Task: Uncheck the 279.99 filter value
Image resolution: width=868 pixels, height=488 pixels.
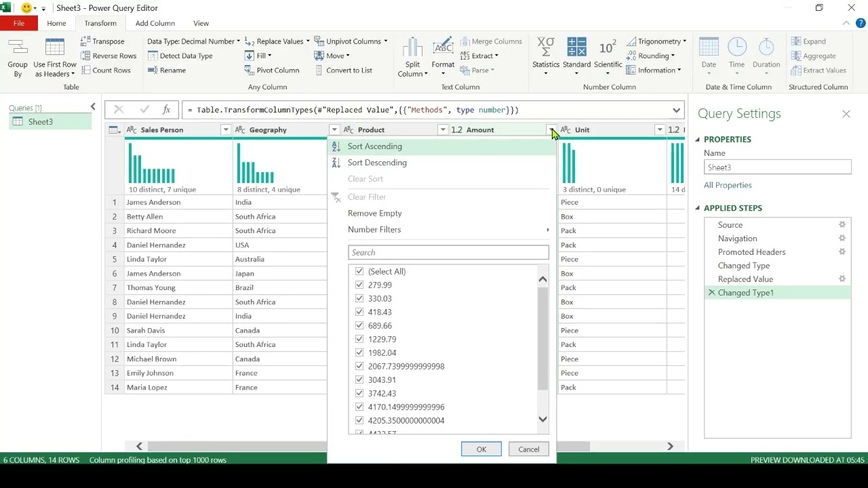Action: pyautogui.click(x=359, y=285)
